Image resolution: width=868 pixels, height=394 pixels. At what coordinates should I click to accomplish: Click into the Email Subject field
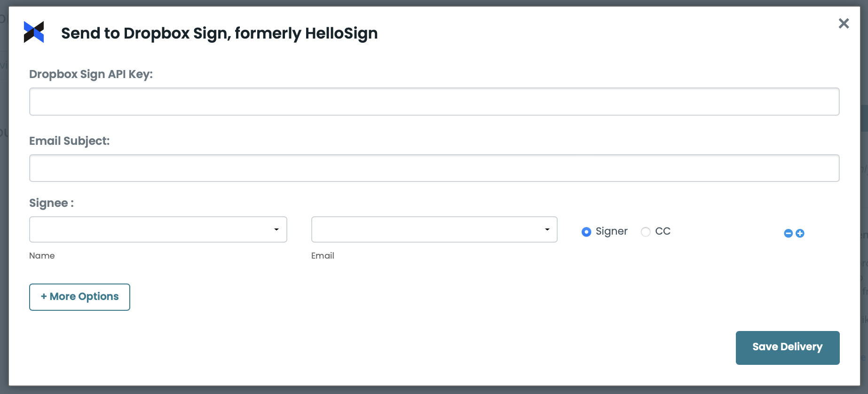click(x=434, y=168)
